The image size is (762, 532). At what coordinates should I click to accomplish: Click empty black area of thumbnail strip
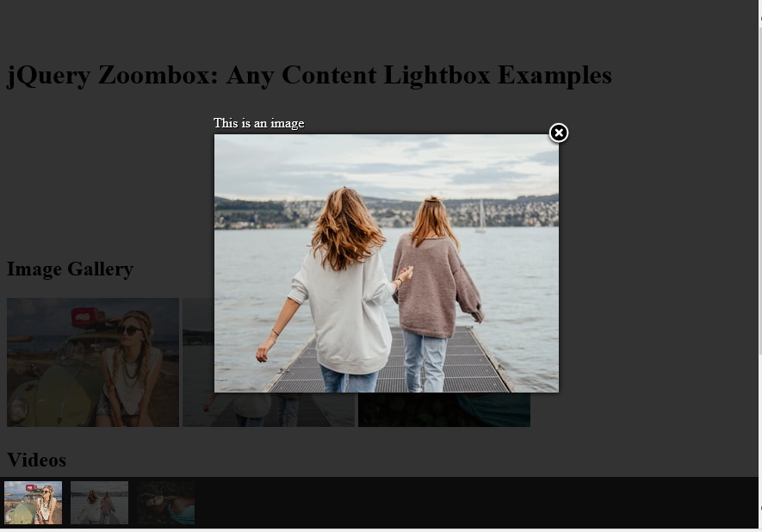(476, 503)
